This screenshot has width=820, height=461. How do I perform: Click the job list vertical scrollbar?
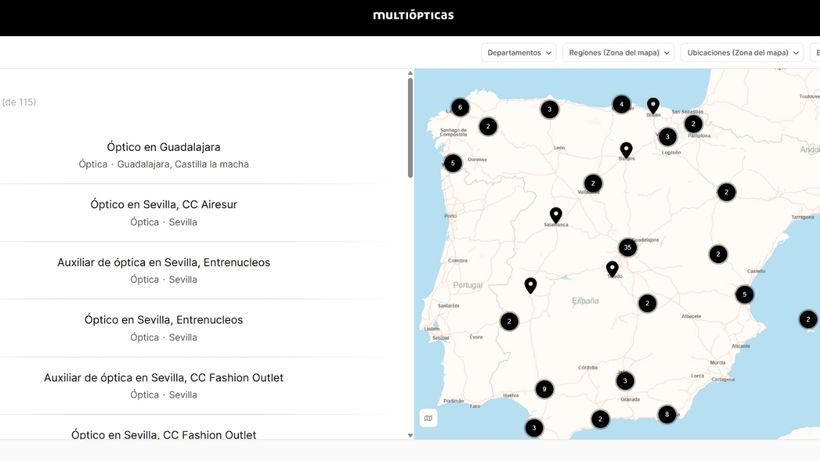click(410, 128)
